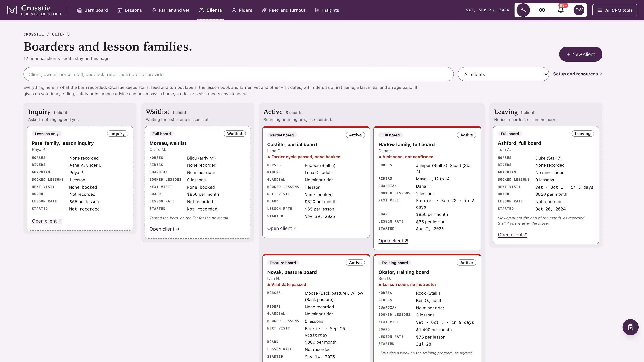Click the Training board tag on Okafor card
Viewport: 644px width, 362px height.
[394, 263]
